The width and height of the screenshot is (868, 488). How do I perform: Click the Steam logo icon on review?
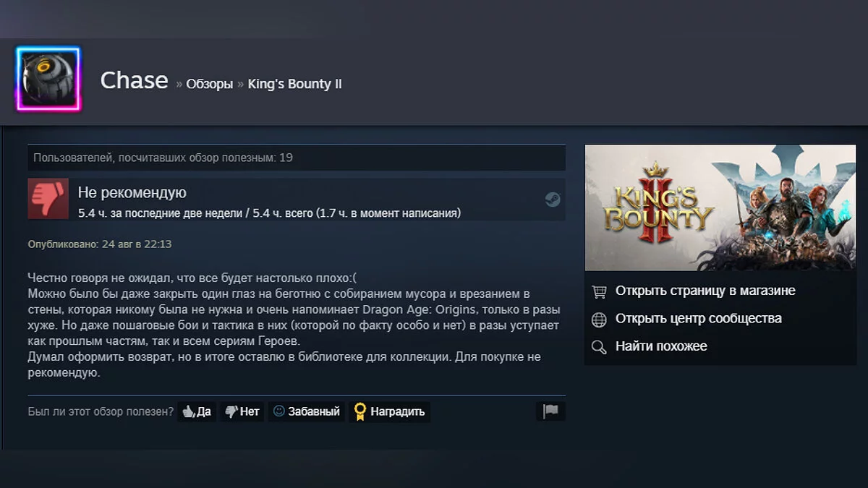tap(553, 200)
